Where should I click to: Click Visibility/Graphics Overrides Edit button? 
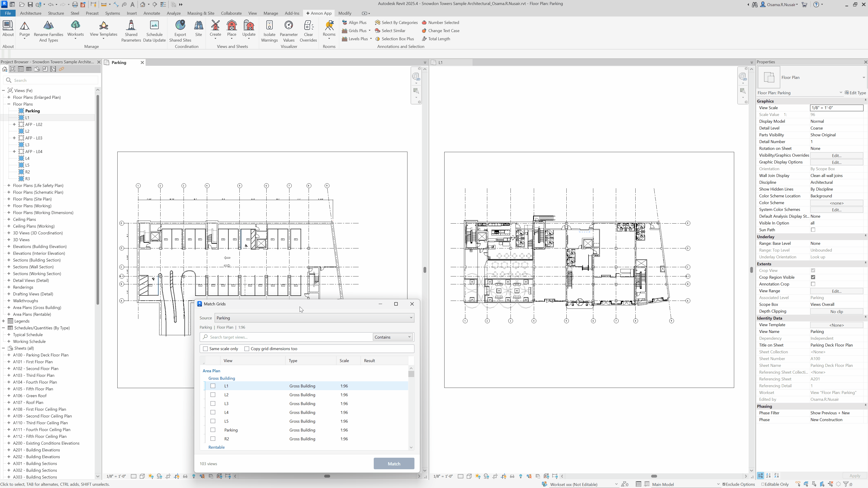pos(837,155)
